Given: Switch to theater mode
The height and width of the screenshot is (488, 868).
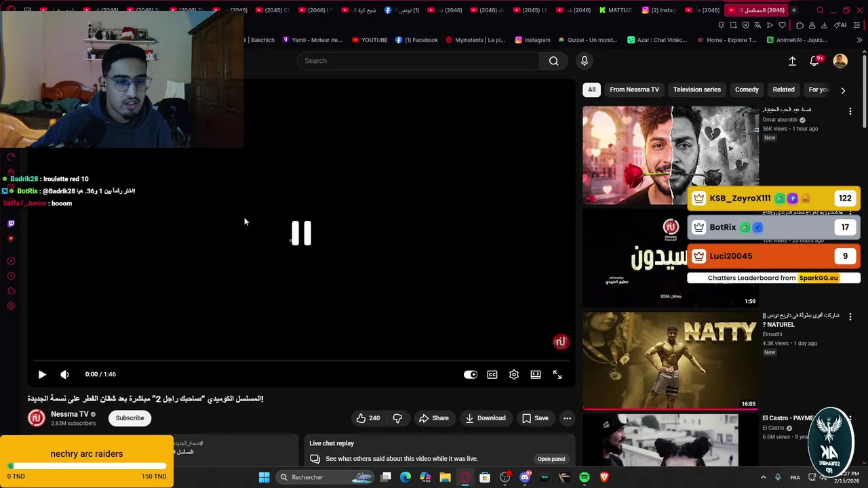Looking at the screenshot, I should (x=536, y=374).
